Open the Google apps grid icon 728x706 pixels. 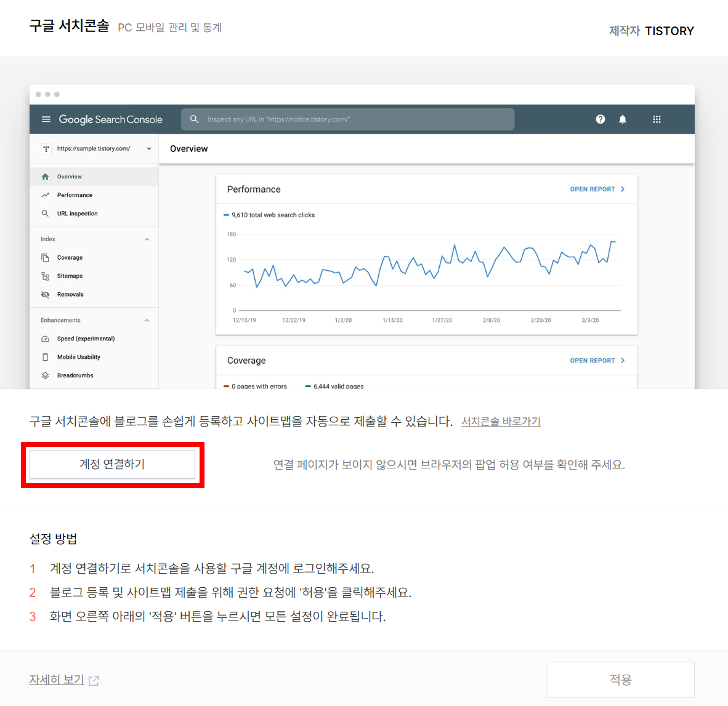point(657,119)
